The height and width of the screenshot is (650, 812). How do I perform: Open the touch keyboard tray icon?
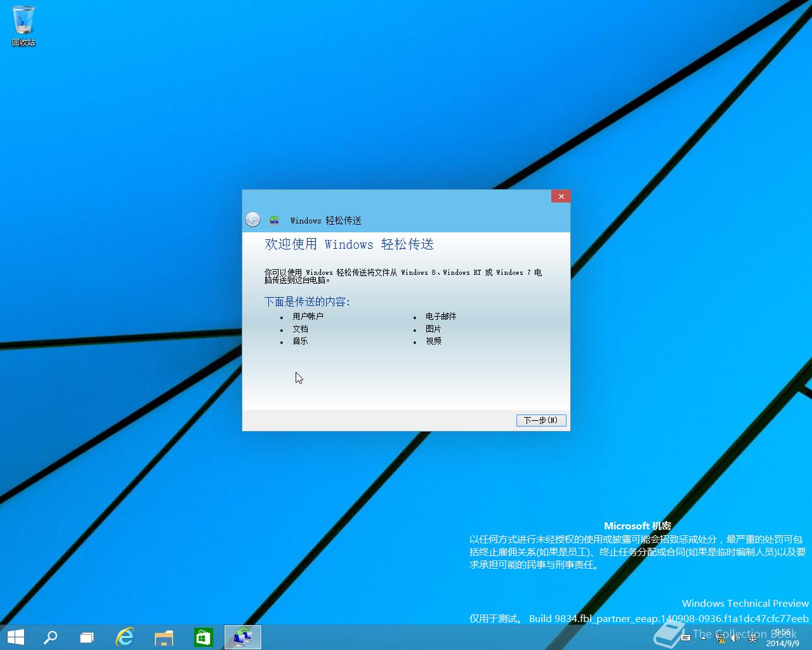pyautogui.click(x=686, y=637)
